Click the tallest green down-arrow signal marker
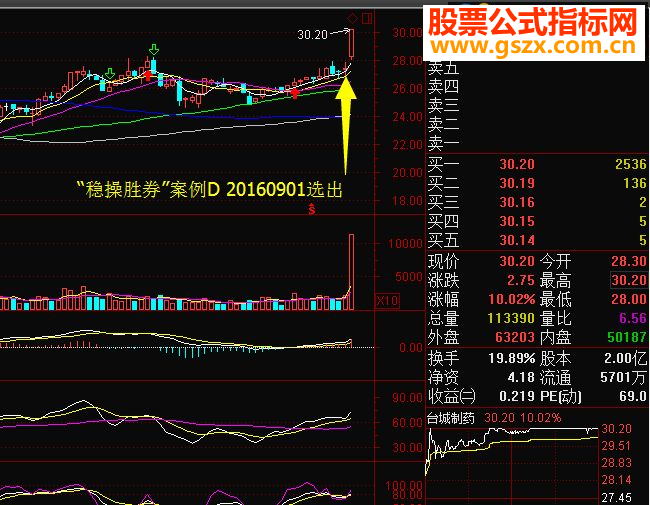The image size is (650, 505). point(154,50)
